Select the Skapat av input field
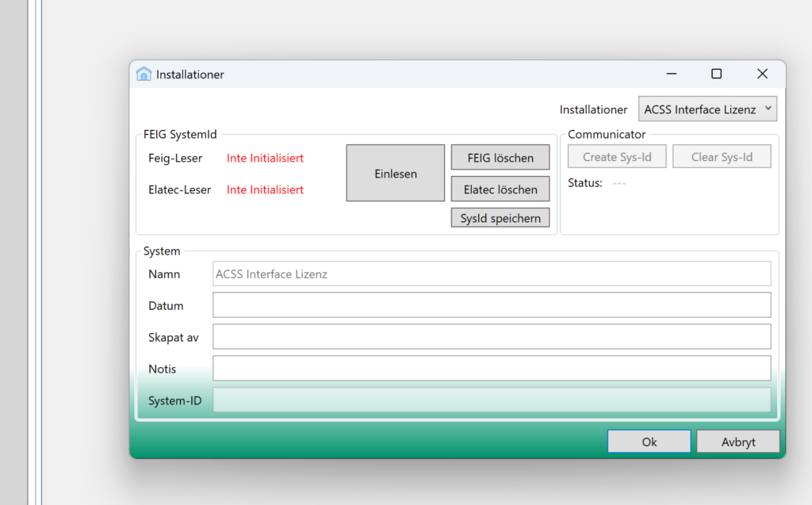This screenshot has height=505, width=812. [x=492, y=337]
